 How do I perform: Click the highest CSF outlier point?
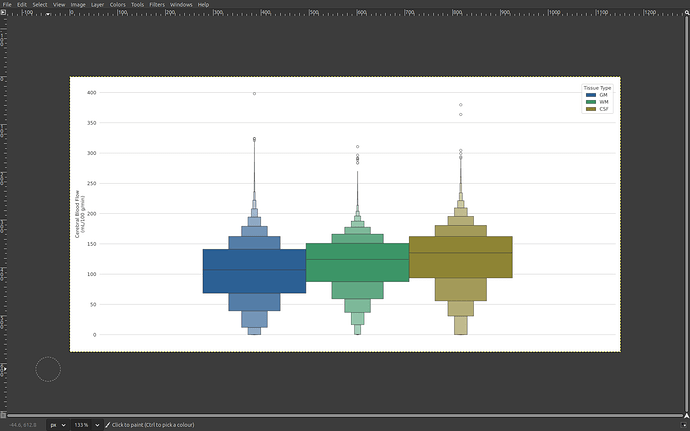click(461, 105)
